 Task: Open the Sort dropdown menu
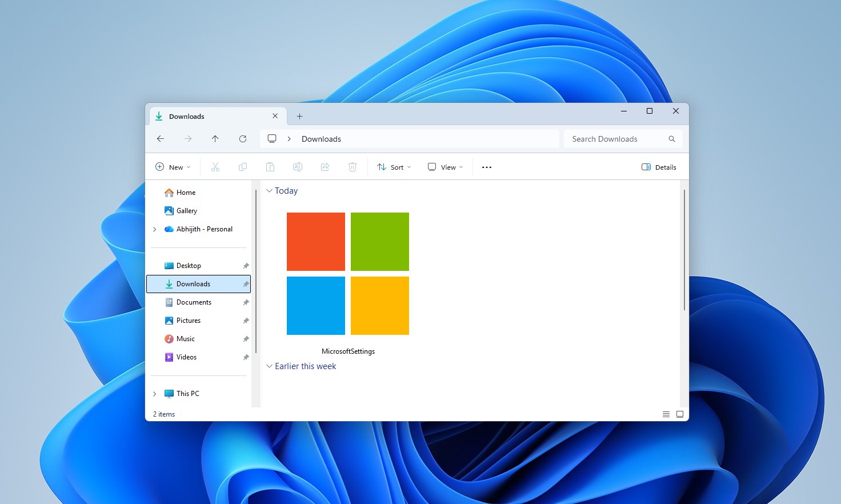click(x=394, y=167)
